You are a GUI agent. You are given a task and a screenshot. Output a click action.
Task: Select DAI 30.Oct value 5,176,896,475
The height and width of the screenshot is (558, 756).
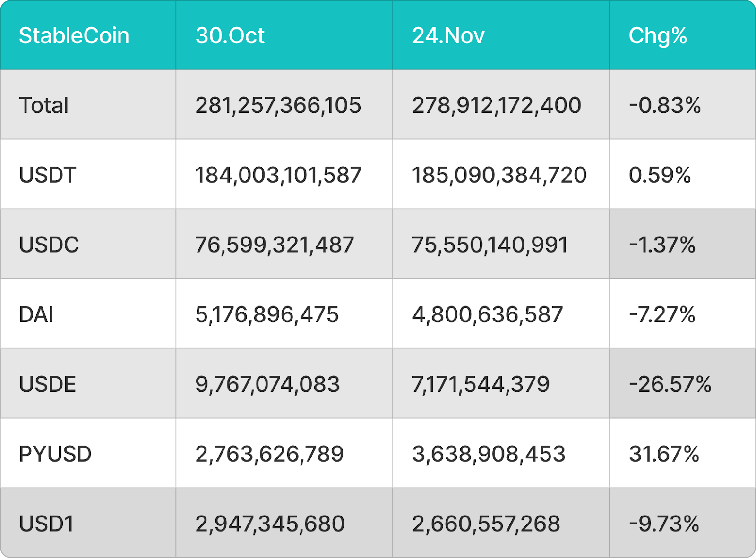(267, 314)
